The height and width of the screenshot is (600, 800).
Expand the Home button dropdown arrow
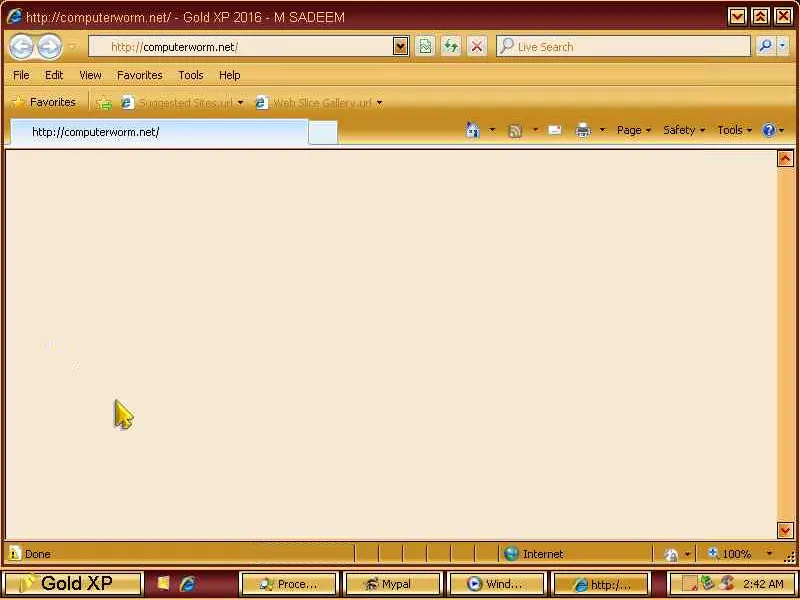point(492,131)
